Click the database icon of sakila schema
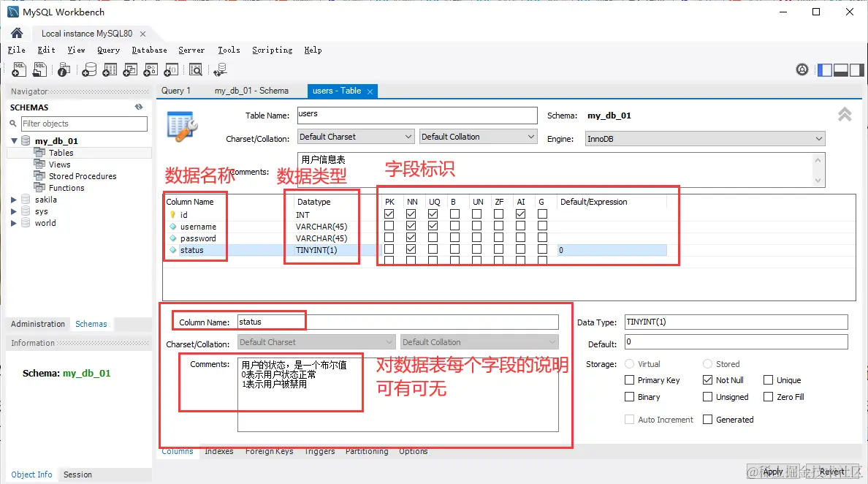 click(x=26, y=200)
